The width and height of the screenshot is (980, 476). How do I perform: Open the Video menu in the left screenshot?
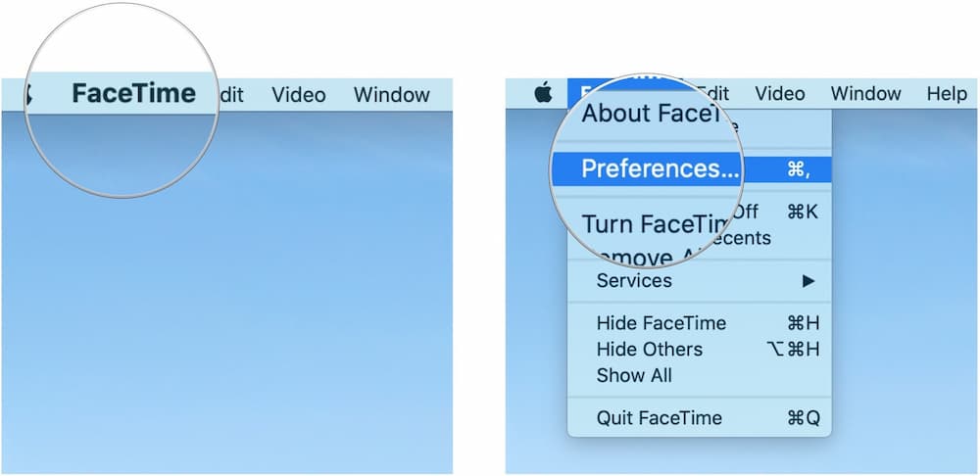coord(299,95)
